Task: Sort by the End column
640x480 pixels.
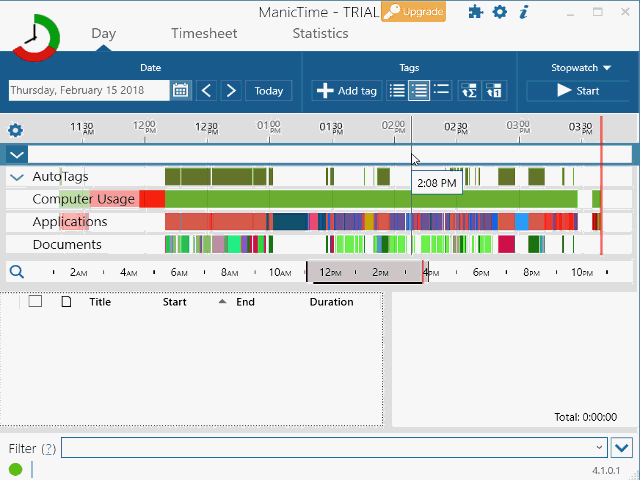Action: pos(245,302)
